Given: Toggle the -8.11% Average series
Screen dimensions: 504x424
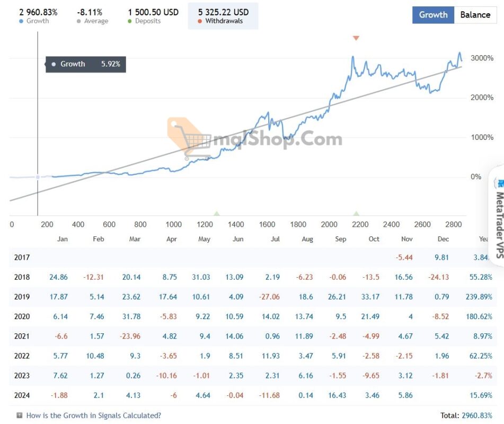Looking at the screenshot, I should pyautogui.click(x=90, y=16).
